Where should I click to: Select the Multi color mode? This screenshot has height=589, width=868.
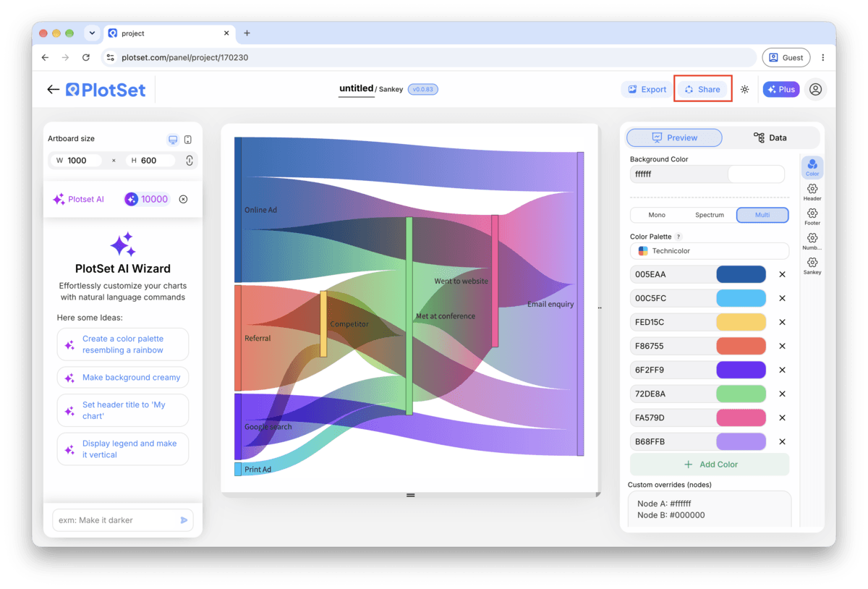[762, 215]
